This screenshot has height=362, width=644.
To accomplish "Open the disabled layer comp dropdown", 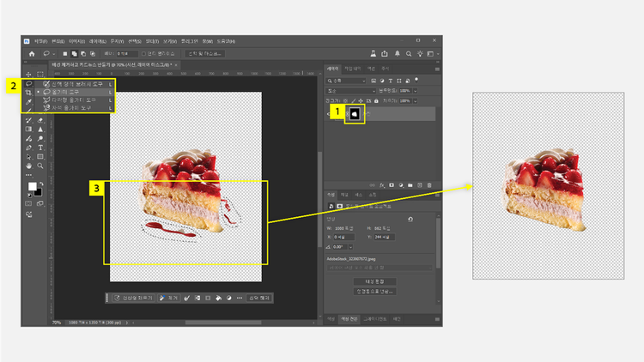I will [x=379, y=268].
